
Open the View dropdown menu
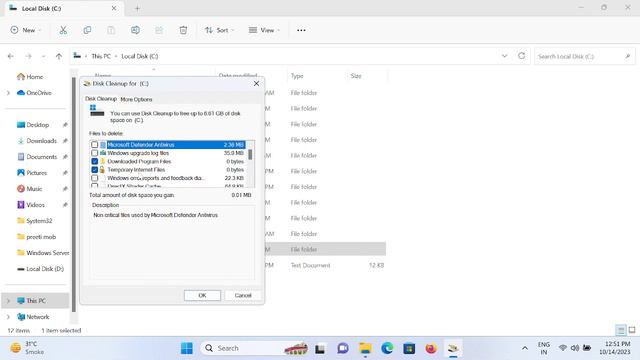pos(264,30)
